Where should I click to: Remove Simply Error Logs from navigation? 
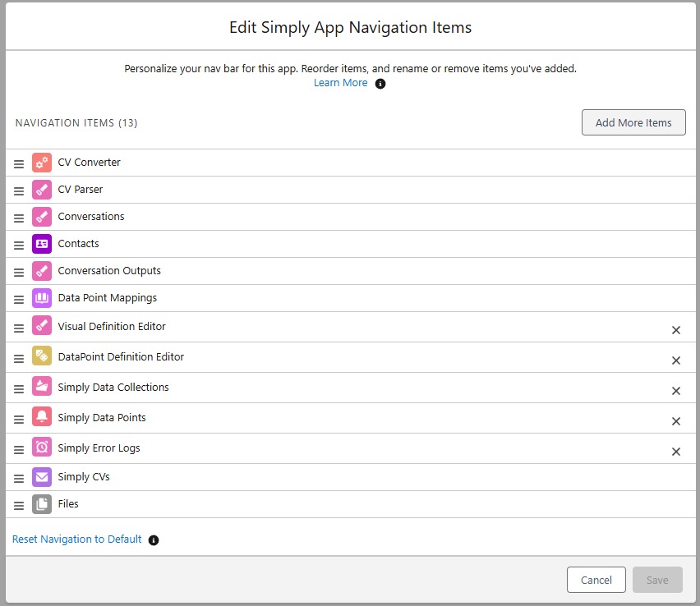point(676,451)
